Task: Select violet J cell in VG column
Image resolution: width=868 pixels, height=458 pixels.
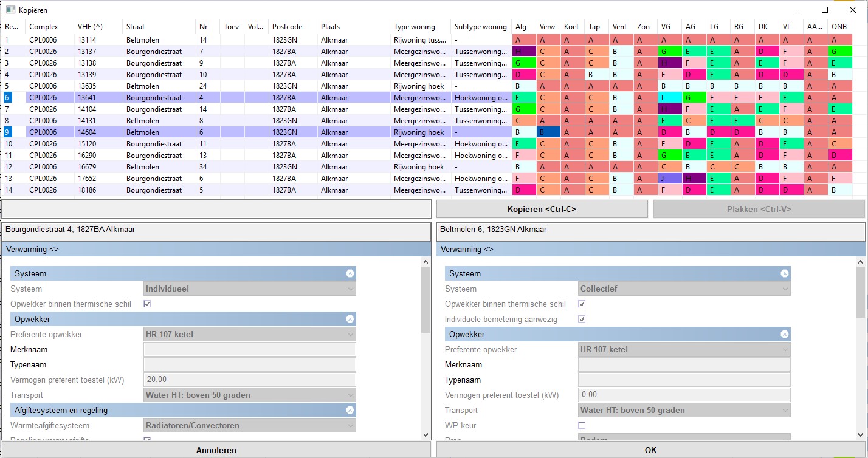Action: click(x=670, y=178)
